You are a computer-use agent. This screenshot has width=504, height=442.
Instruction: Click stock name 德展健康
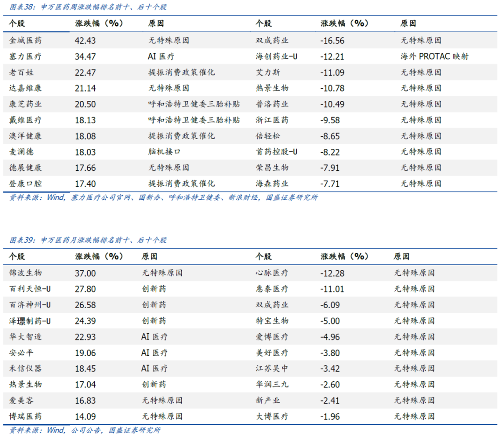point(25,168)
